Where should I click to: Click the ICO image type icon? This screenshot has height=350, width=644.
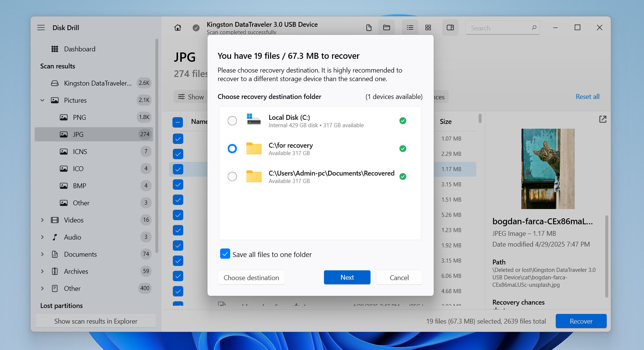point(64,169)
